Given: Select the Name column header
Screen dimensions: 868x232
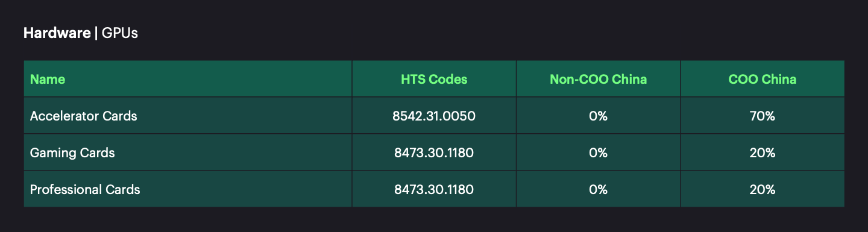Looking at the screenshot, I should coord(48,79).
